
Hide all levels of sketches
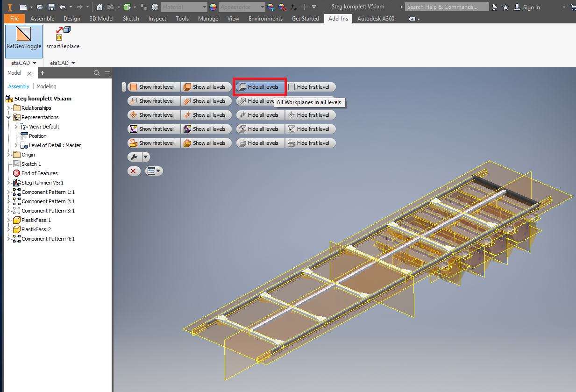260,129
